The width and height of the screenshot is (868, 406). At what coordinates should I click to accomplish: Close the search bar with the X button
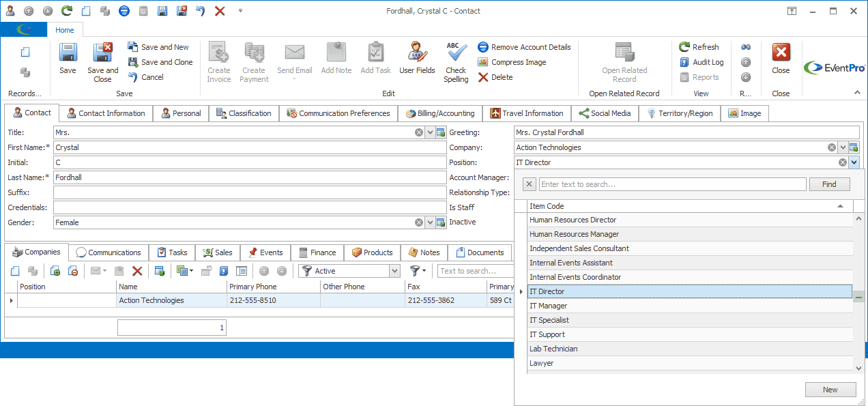[x=530, y=184]
